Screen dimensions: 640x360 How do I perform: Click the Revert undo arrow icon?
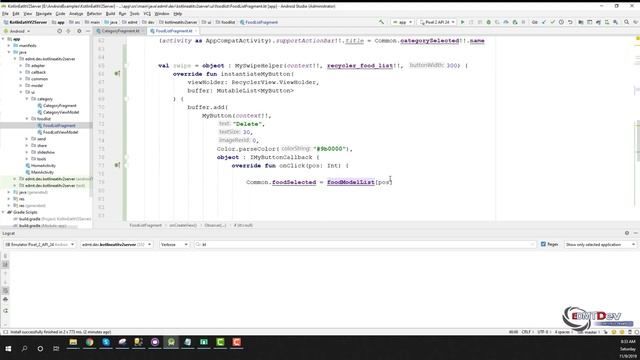pos(570,22)
